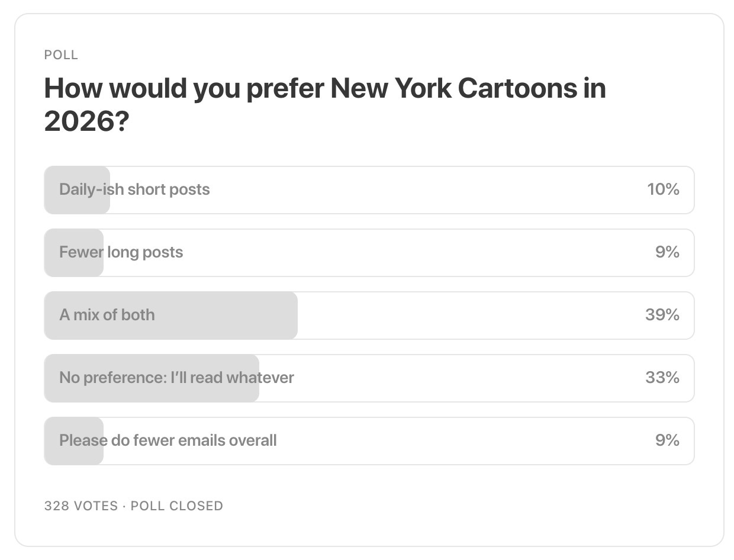This screenshot has height=560, width=734.
Task: Click the "2026?" text in the heading
Action: click(x=86, y=121)
